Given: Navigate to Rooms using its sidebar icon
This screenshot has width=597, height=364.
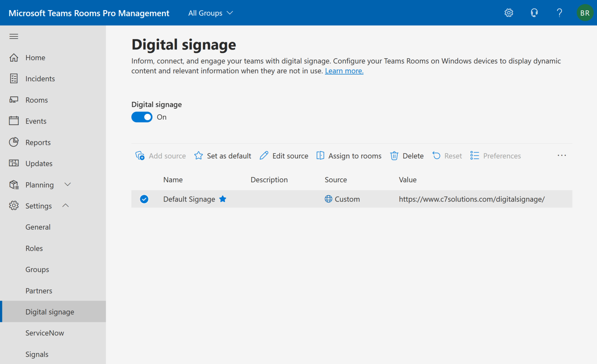Looking at the screenshot, I should (x=14, y=100).
